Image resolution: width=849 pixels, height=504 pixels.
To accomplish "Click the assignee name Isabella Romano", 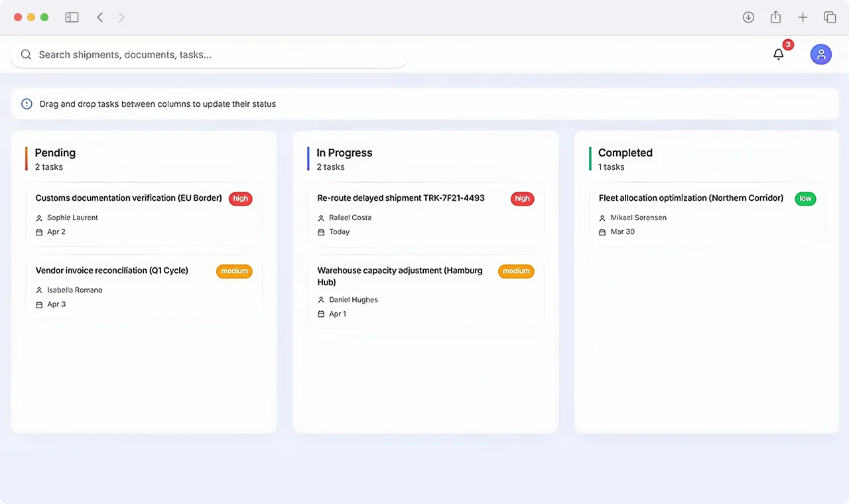I will point(75,290).
